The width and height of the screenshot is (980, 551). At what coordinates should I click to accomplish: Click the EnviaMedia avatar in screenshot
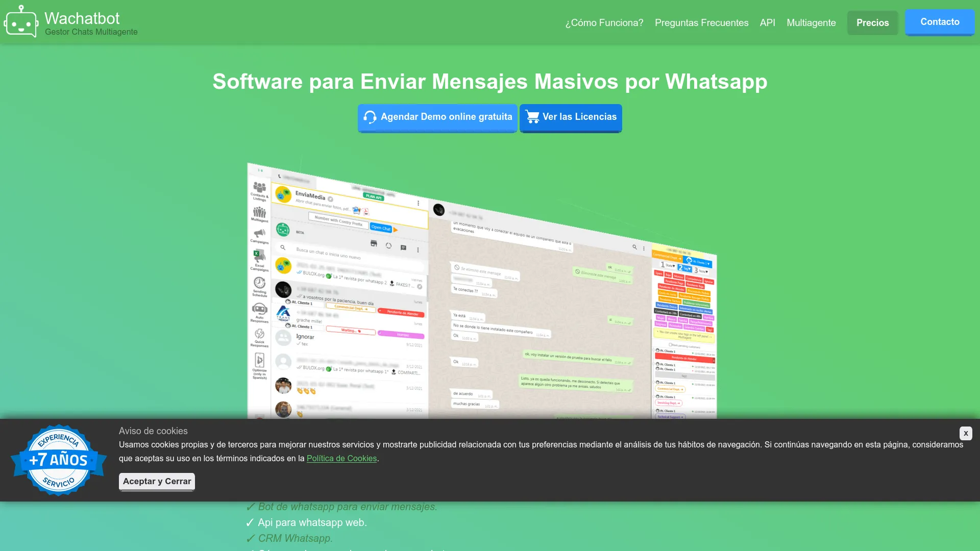283,194
